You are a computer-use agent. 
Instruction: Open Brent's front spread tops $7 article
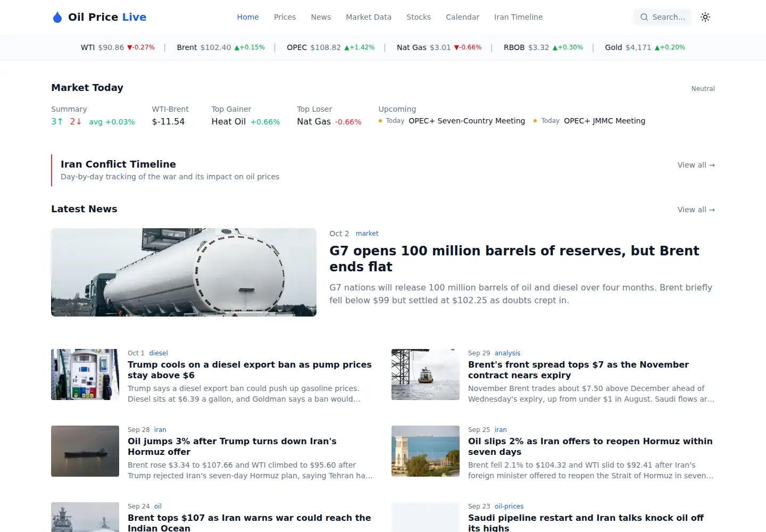(x=578, y=370)
